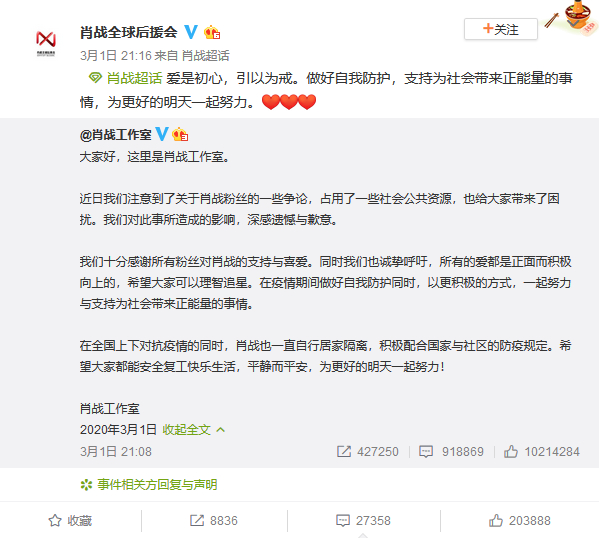
Task: Open 肖战全球后援会 avatar logo
Action: [46, 44]
